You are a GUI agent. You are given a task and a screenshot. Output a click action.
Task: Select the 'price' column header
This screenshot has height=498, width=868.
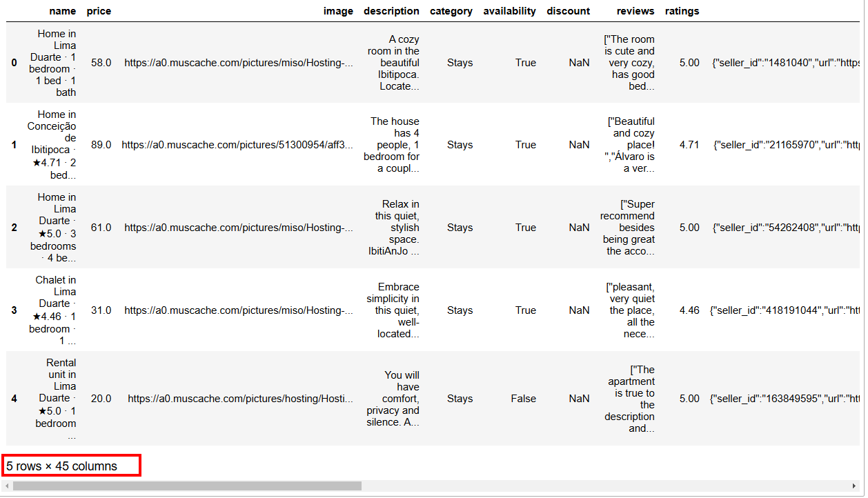pos(99,11)
